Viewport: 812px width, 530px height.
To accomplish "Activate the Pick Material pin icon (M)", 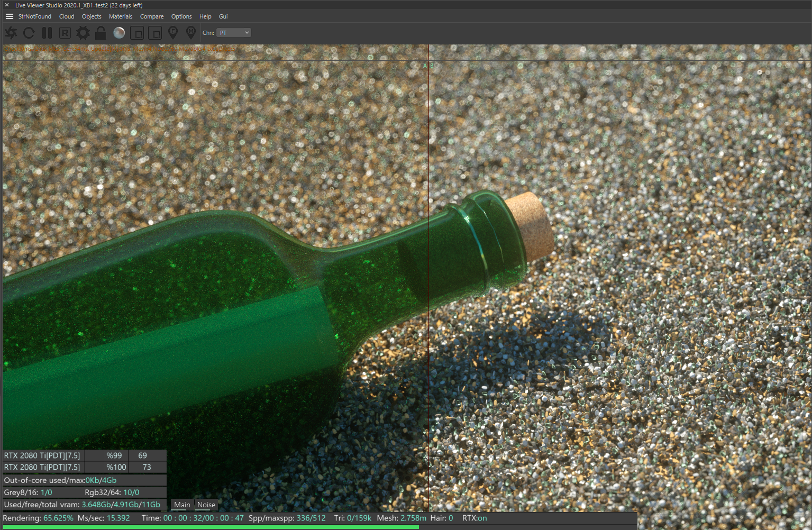I will click(191, 33).
